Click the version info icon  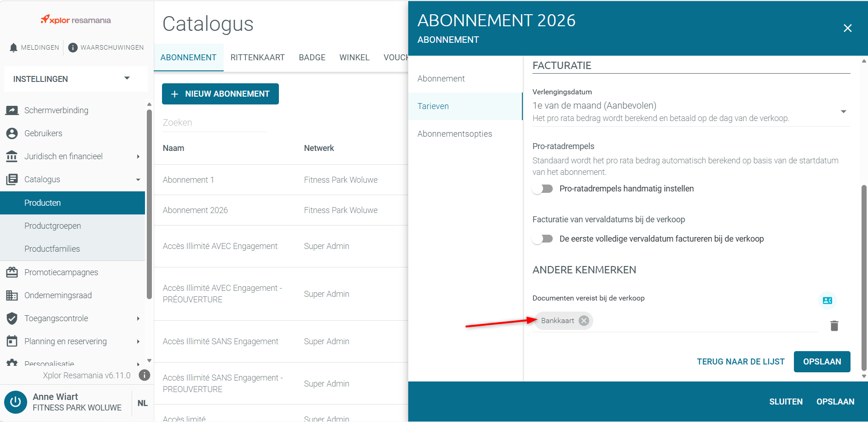pos(145,375)
